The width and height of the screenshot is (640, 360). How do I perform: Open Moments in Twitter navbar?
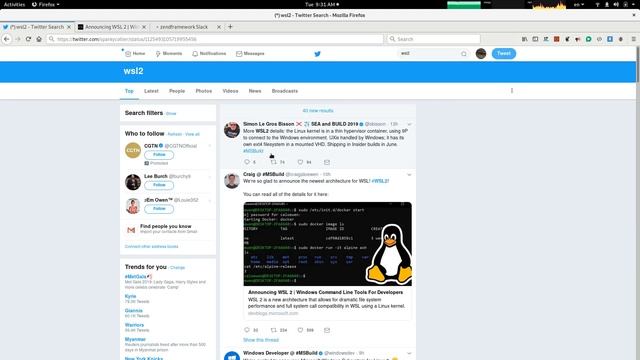(x=169, y=53)
